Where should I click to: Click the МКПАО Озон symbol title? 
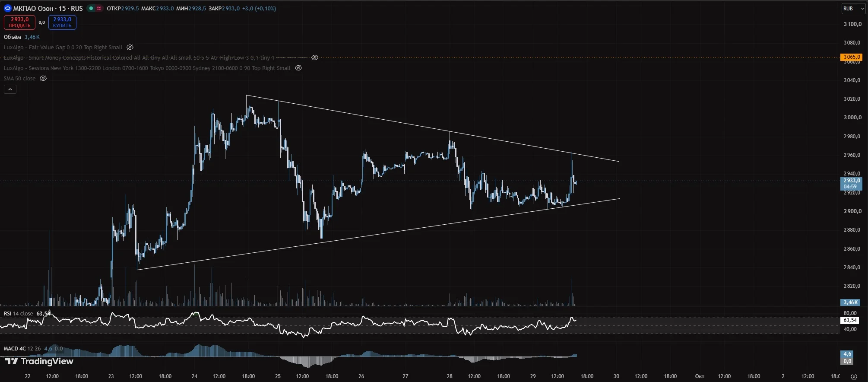pyautogui.click(x=48, y=8)
